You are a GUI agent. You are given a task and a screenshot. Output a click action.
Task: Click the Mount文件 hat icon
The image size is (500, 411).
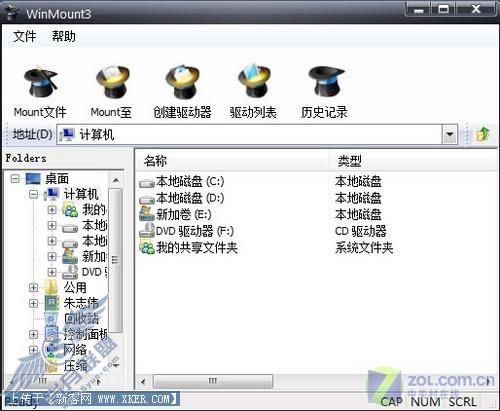(x=40, y=82)
